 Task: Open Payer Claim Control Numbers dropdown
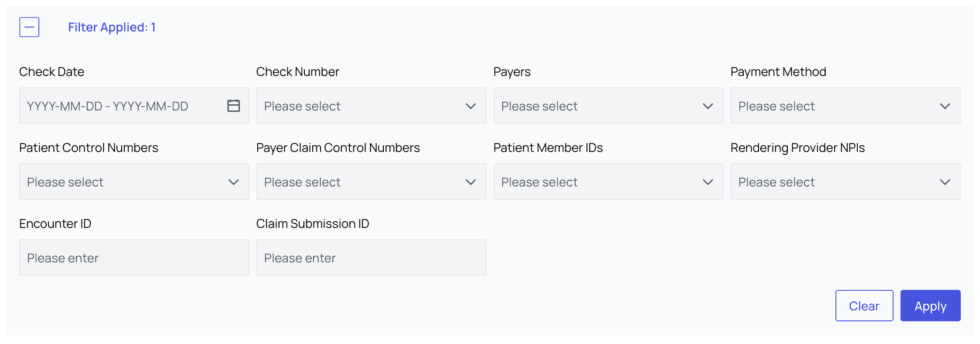tap(358, 182)
